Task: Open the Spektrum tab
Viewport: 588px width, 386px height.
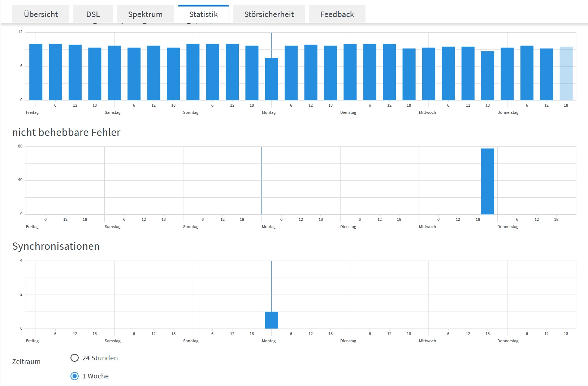Action: [x=145, y=14]
